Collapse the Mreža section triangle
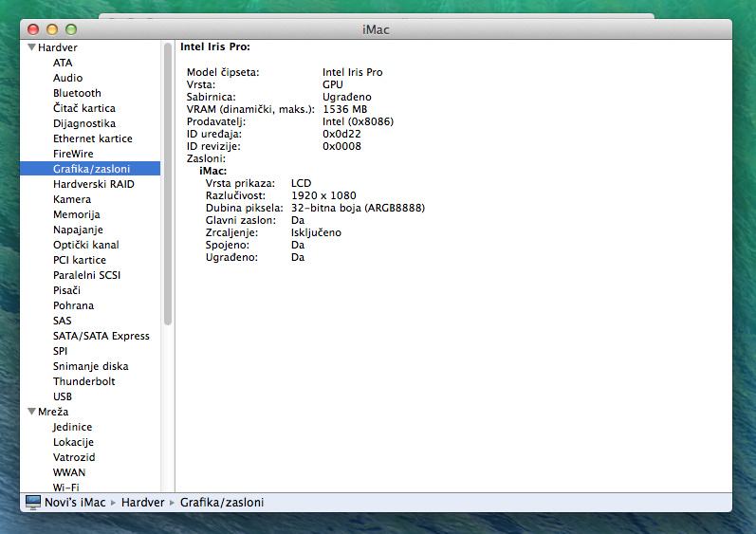 click(31, 412)
